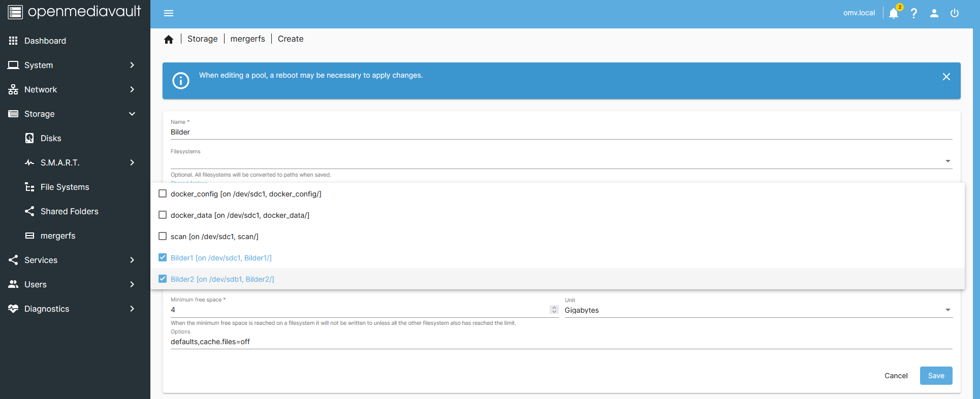Click the Dashboard grid icon
The height and width of the screenshot is (399, 980).
13,41
